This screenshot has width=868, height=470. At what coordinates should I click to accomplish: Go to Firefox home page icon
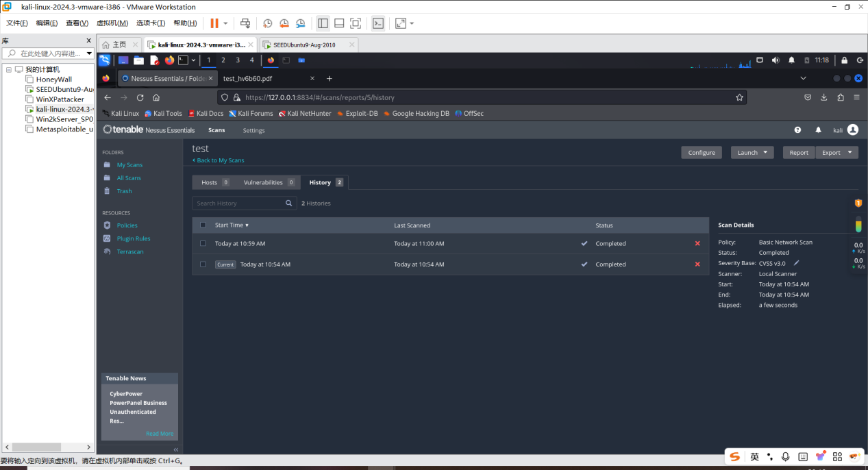156,97
